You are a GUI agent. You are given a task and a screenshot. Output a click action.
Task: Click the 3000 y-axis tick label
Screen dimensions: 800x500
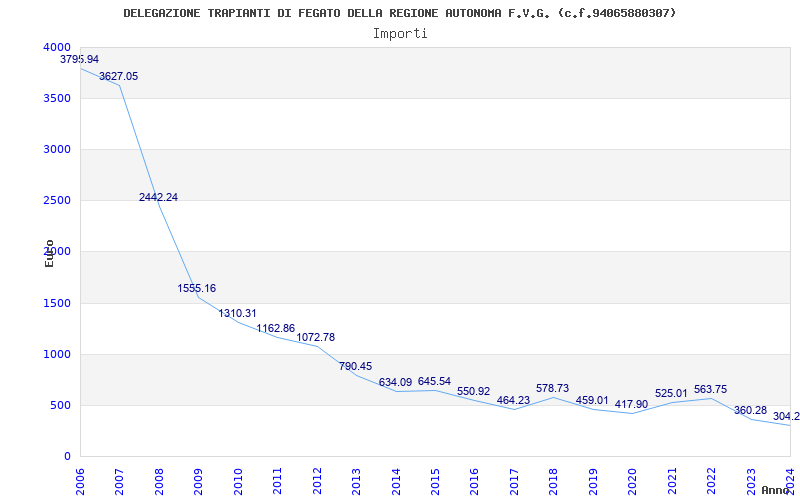tap(57, 149)
